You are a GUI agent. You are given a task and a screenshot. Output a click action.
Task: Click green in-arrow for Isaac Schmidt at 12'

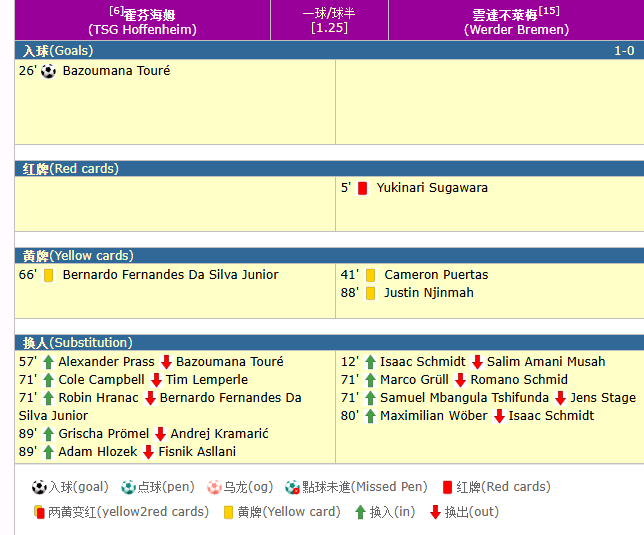370,362
